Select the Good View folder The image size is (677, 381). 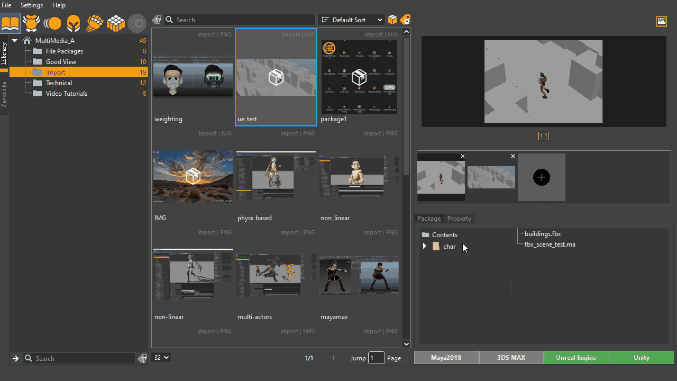79,62
